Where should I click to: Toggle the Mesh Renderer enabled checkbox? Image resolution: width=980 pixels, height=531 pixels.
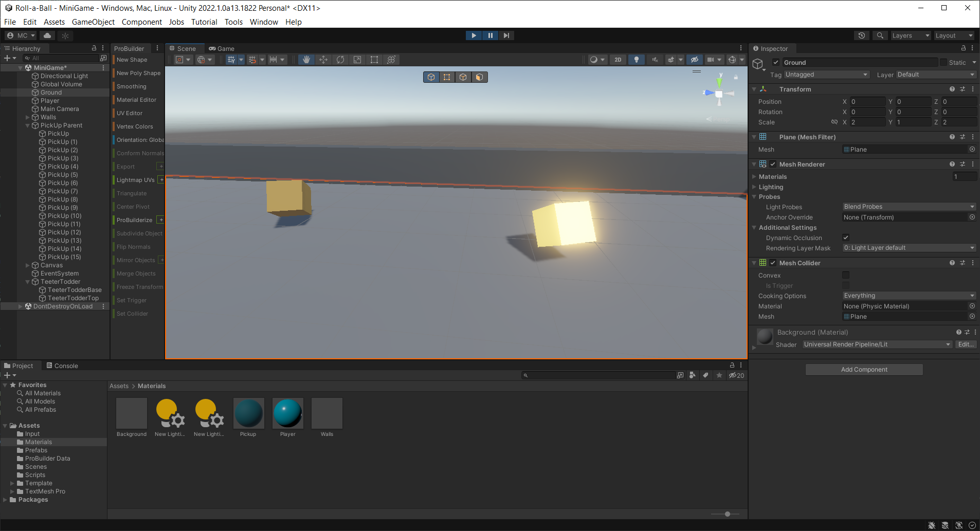point(773,164)
